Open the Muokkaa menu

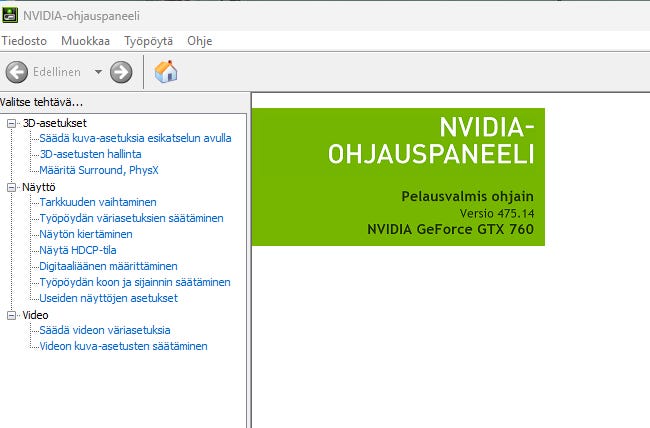[x=85, y=41]
